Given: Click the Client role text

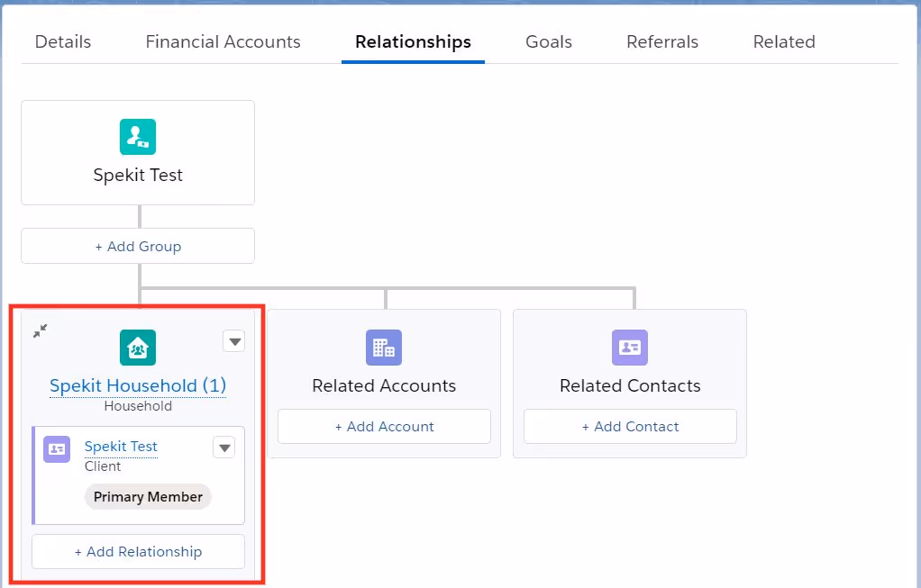Looking at the screenshot, I should pyautogui.click(x=103, y=466).
